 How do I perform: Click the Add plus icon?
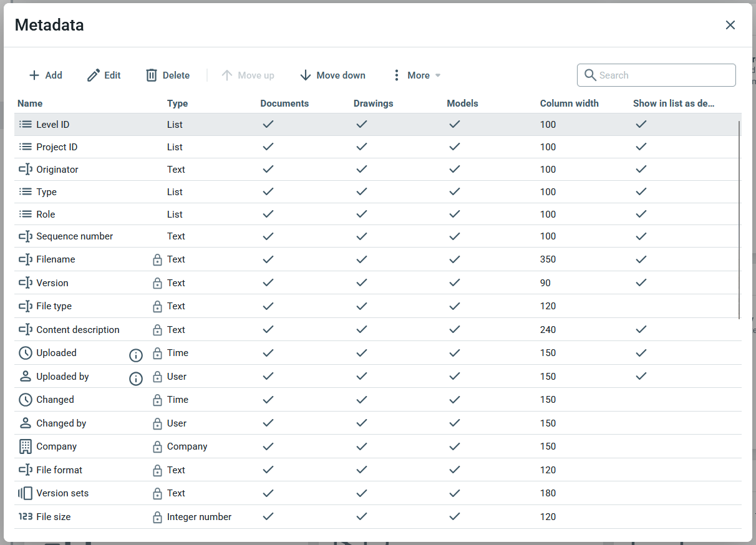tap(34, 75)
